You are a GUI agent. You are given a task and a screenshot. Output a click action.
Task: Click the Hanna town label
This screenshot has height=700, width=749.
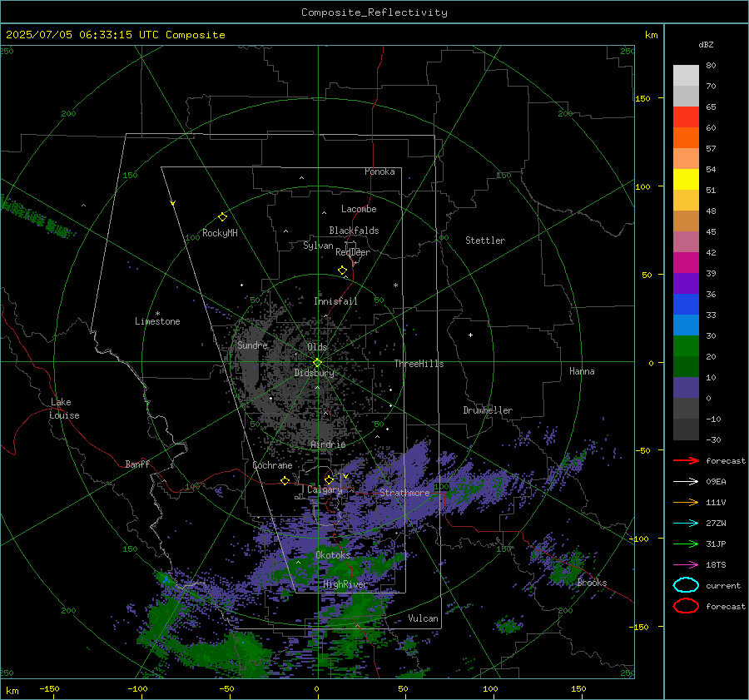tap(582, 371)
